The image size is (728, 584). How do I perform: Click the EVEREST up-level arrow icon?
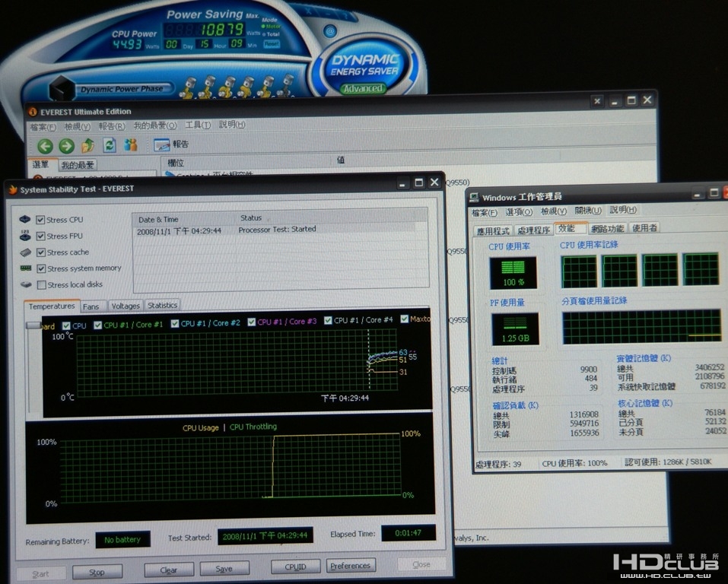click(87, 146)
